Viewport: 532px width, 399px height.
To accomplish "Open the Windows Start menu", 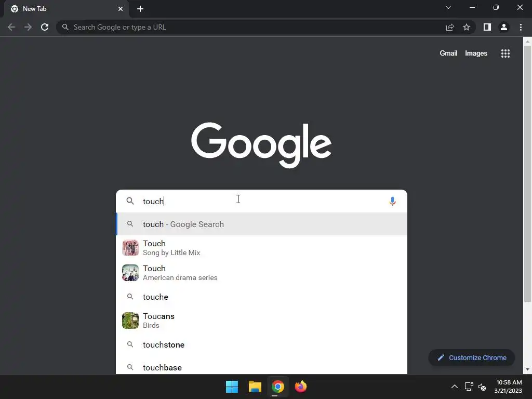I will (x=232, y=387).
